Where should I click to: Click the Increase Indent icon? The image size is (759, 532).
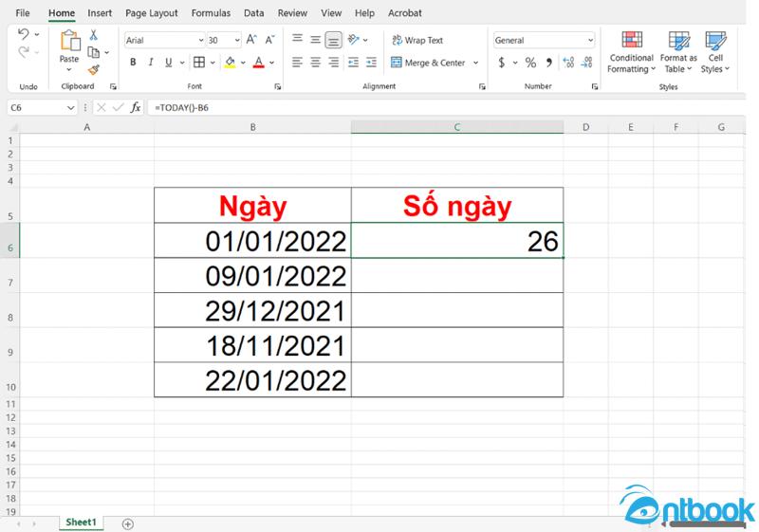(371, 63)
